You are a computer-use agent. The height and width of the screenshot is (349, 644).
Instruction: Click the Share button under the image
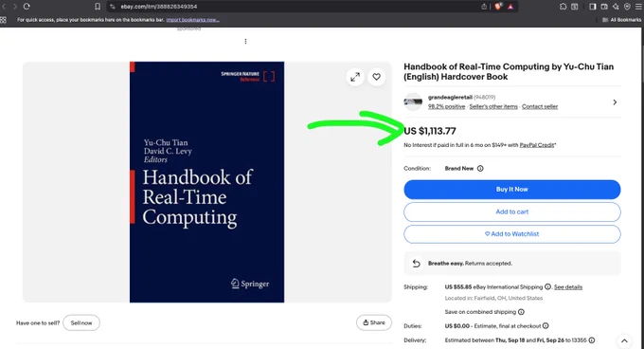[374, 322]
